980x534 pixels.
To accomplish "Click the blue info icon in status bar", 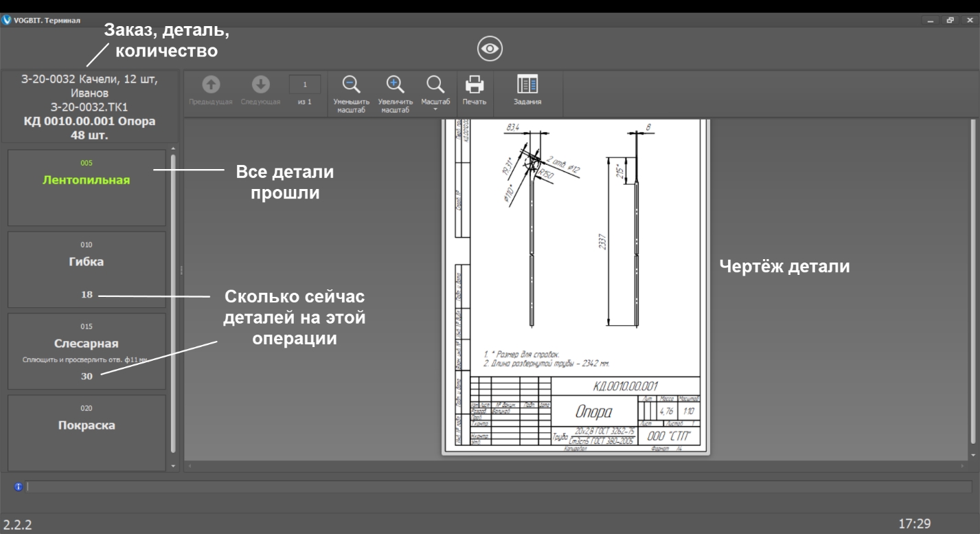I will point(19,487).
